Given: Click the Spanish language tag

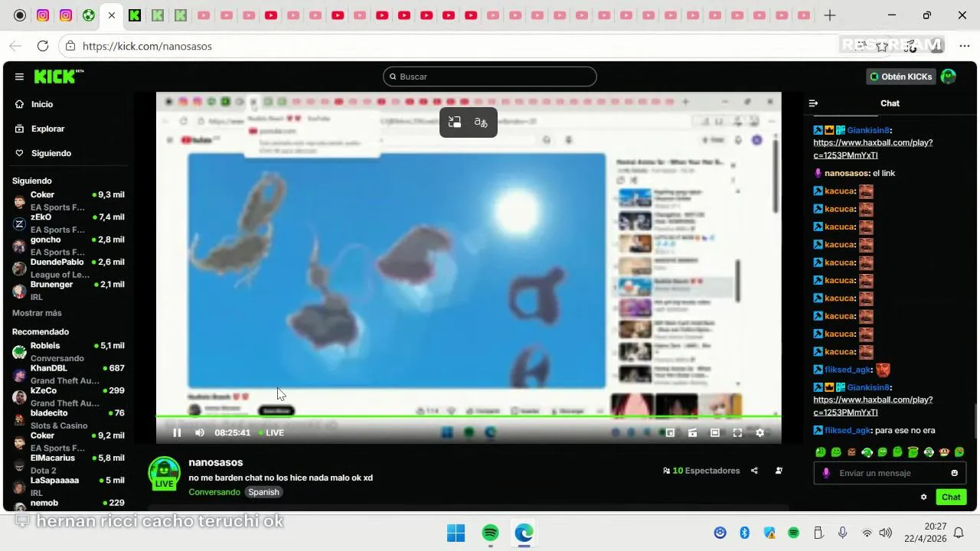Looking at the screenshot, I should [263, 492].
